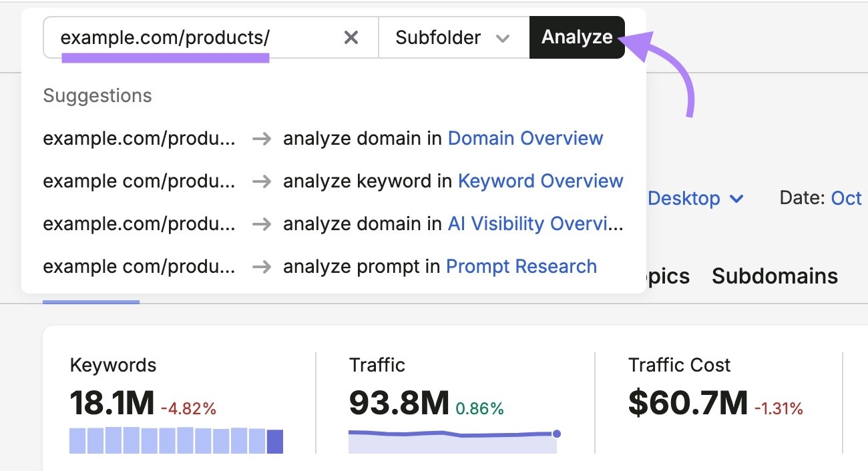This screenshot has width=868, height=471.
Task: Click the Suggestions heading
Action: 97,95
